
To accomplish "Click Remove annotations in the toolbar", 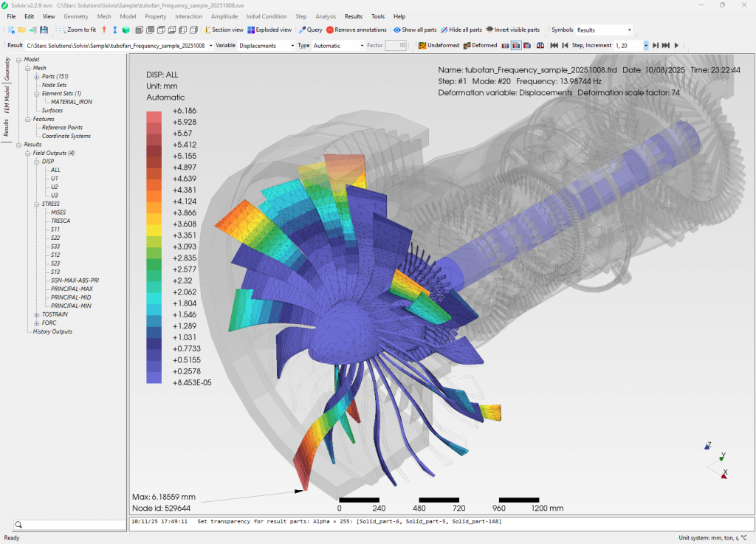I will coord(356,30).
